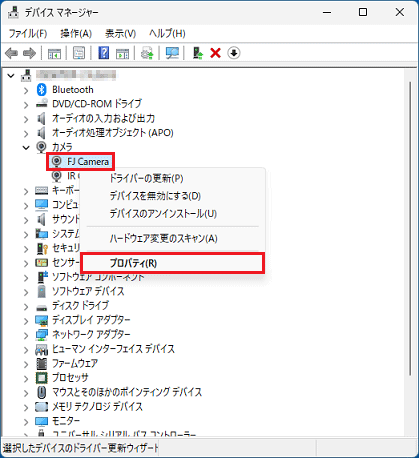Viewport: 419px width, 458px height.
Task: Expand メモリ テクノロジ デバイス category
Action: (26, 407)
